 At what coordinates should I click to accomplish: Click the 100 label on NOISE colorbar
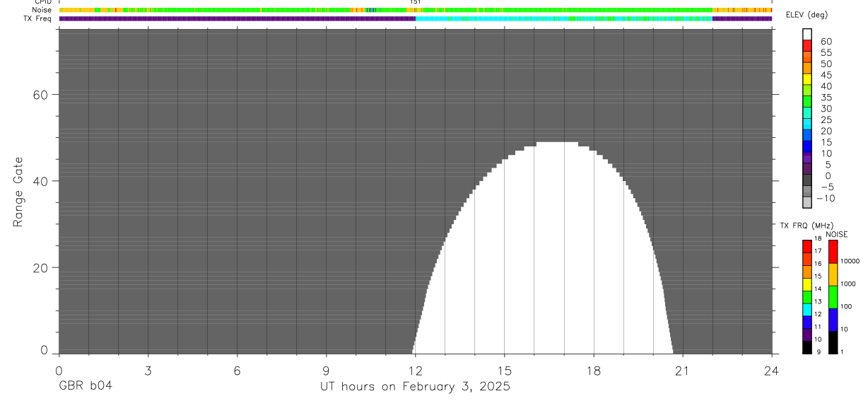click(847, 306)
